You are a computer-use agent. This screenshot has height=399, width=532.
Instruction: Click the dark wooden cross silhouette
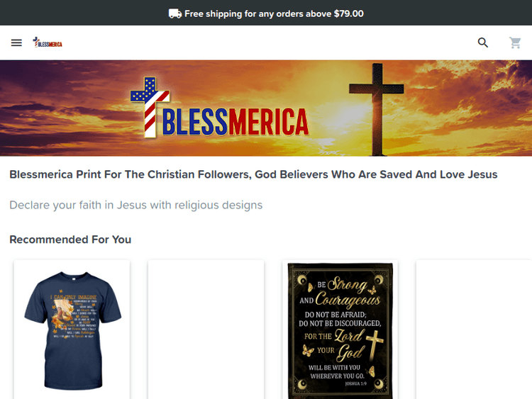[377, 109]
